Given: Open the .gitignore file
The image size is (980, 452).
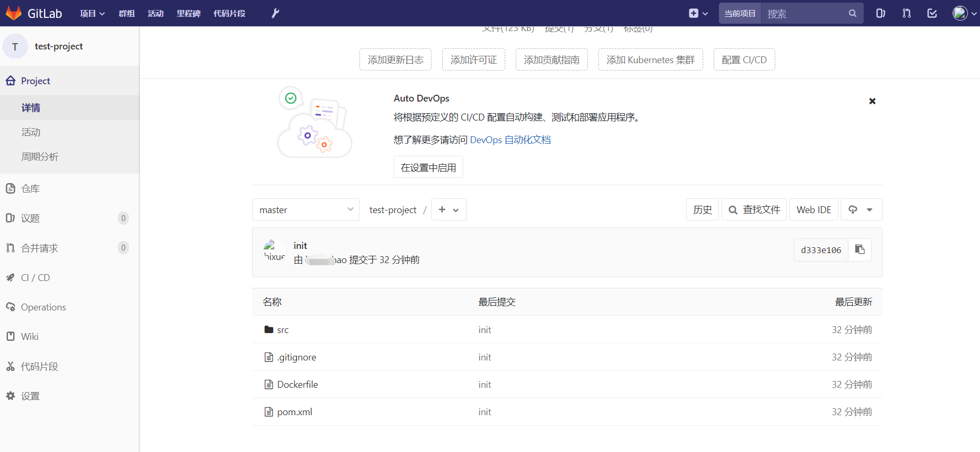Looking at the screenshot, I should click(x=297, y=357).
